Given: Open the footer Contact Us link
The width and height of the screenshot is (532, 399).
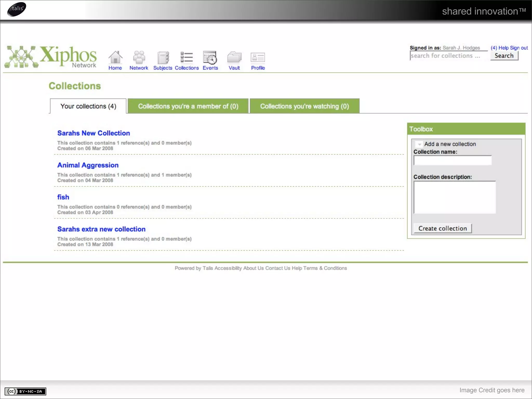Looking at the screenshot, I should click(278, 268).
